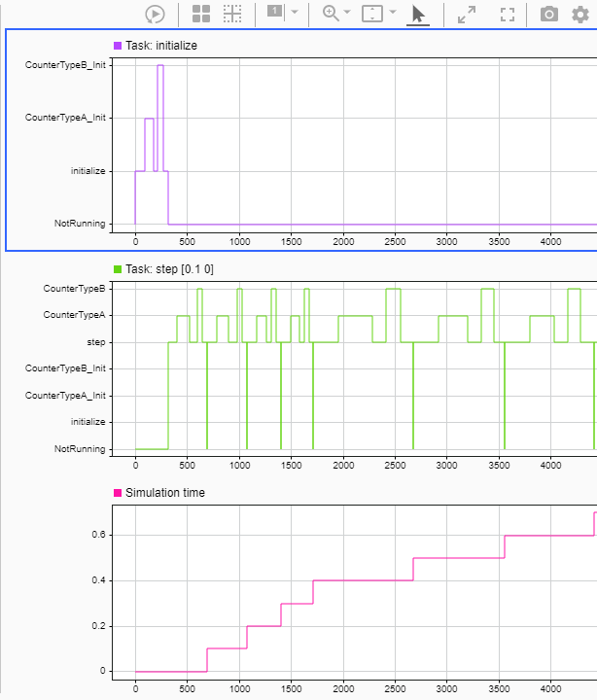
Task: Click the purple Task: initialize legend swatch
Action: click(x=118, y=46)
